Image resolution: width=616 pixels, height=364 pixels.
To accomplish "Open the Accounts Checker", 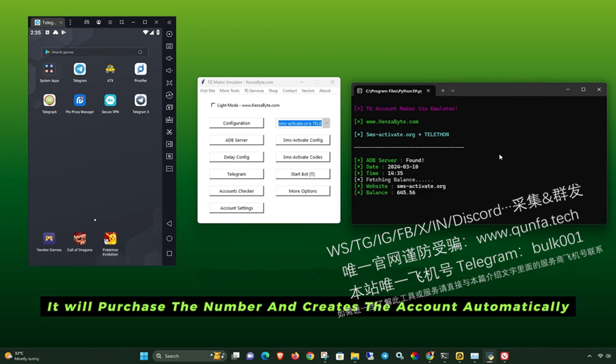I will point(237,191).
